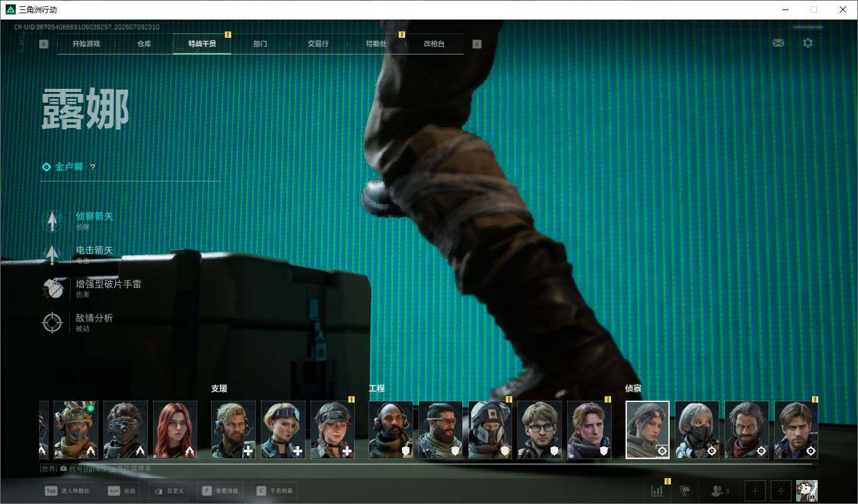Screen dimensions: 858x504
Task: Select the 敌情分析 passive skill icon
Action: [x=52, y=323]
